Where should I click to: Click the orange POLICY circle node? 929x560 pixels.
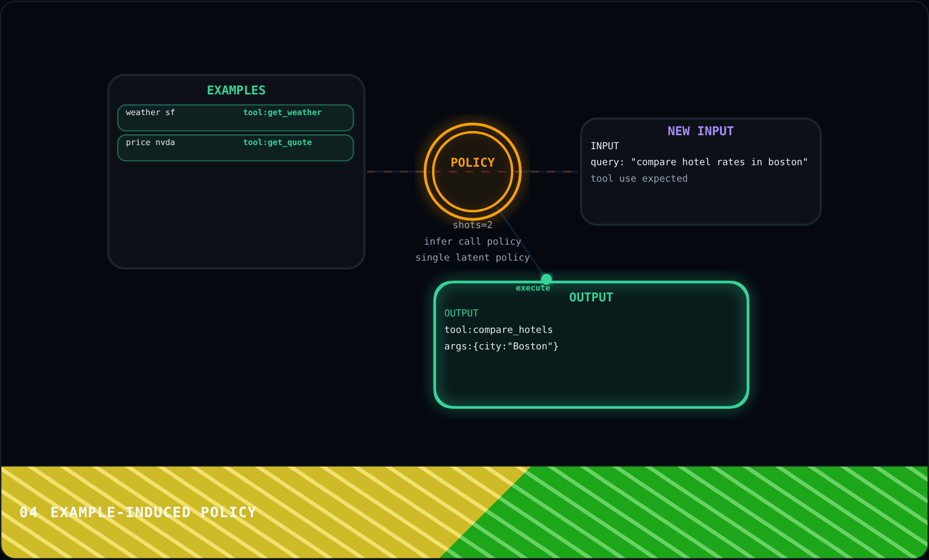(x=473, y=171)
